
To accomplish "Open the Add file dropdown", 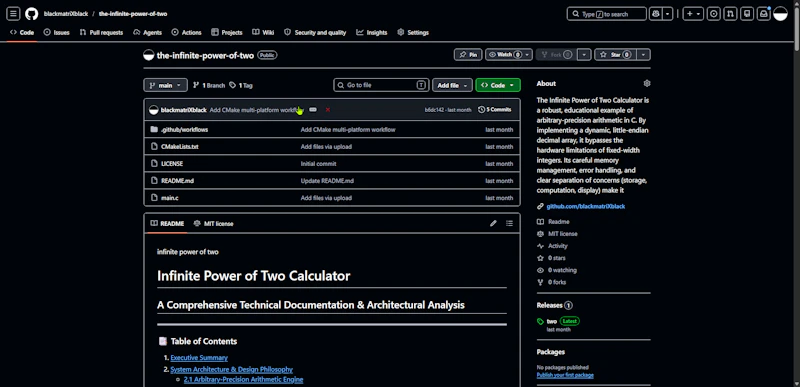I will pyautogui.click(x=452, y=85).
